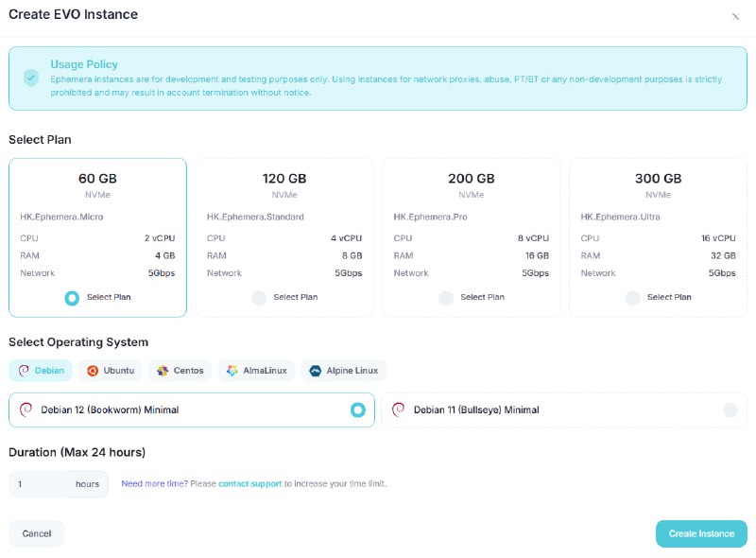This screenshot has height=558, width=756.
Task: Pick the 300 GB Ultra plan radio
Action: pos(632,298)
